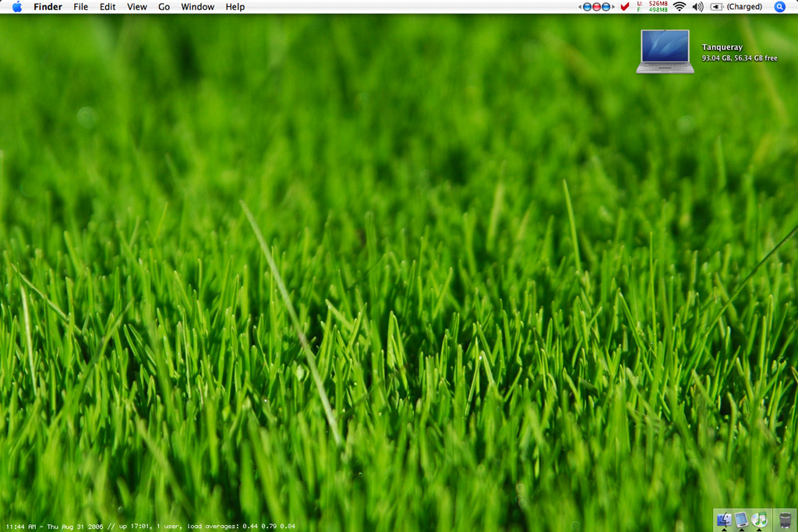Open the battery status menu showing Charged
Screen dimensions: 798x532
pyautogui.click(x=736, y=6)
